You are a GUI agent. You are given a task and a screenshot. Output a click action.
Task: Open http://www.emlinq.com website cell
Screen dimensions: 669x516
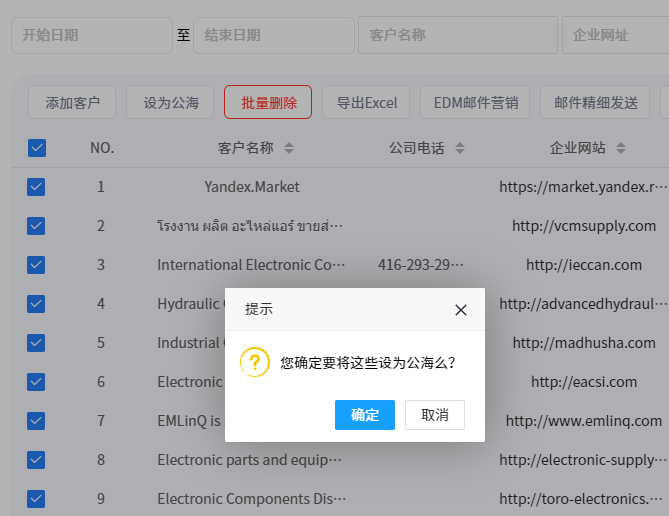click(584, 421)
